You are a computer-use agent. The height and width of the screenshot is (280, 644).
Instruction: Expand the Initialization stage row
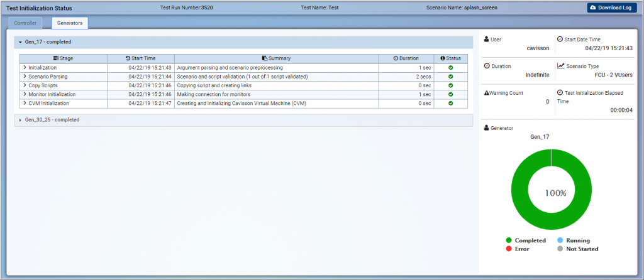(25, 68)
